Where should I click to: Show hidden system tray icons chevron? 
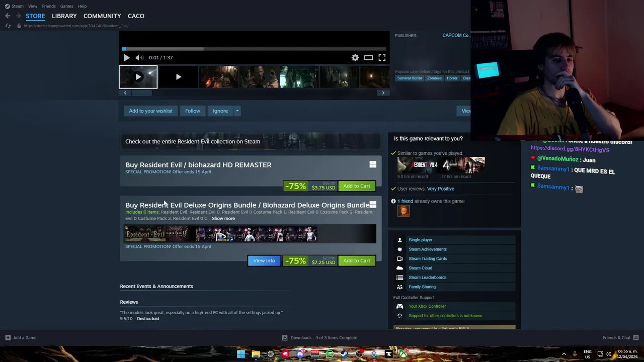563,354
